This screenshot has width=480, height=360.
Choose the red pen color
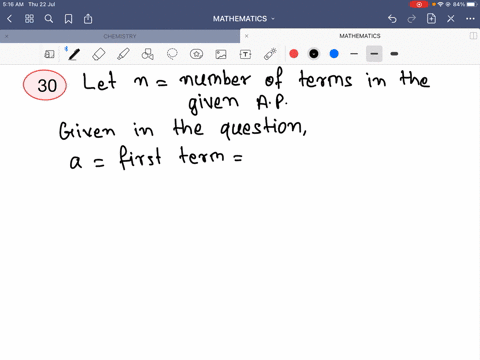tap(294, 54)
